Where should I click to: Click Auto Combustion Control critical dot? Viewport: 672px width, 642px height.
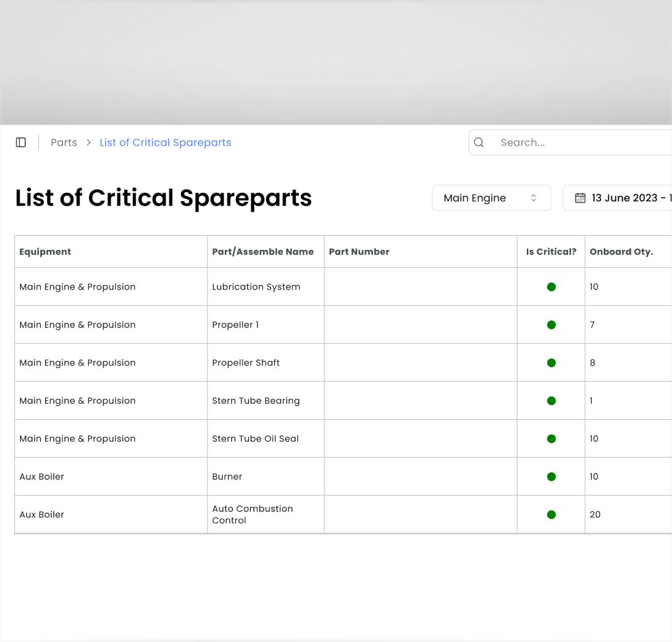[x=551, y=515]
